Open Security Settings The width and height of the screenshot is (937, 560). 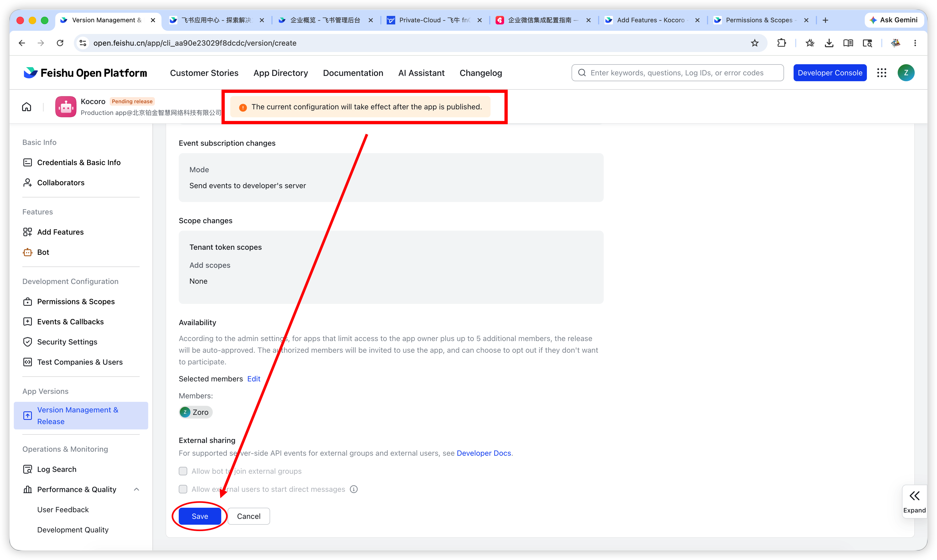coord(67,342)
